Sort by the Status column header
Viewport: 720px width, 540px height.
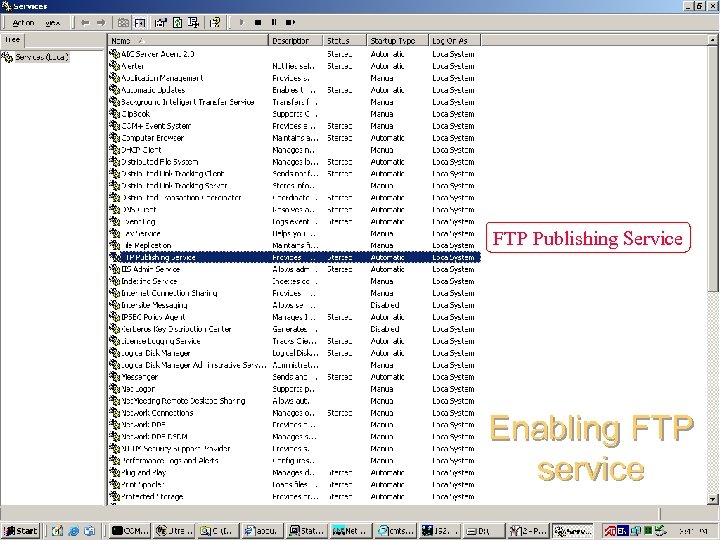(345, 41)
